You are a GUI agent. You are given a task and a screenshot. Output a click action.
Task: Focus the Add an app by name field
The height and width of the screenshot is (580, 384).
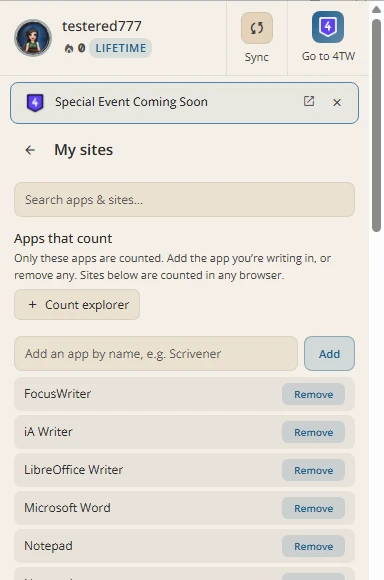click(x=156, y=354)
